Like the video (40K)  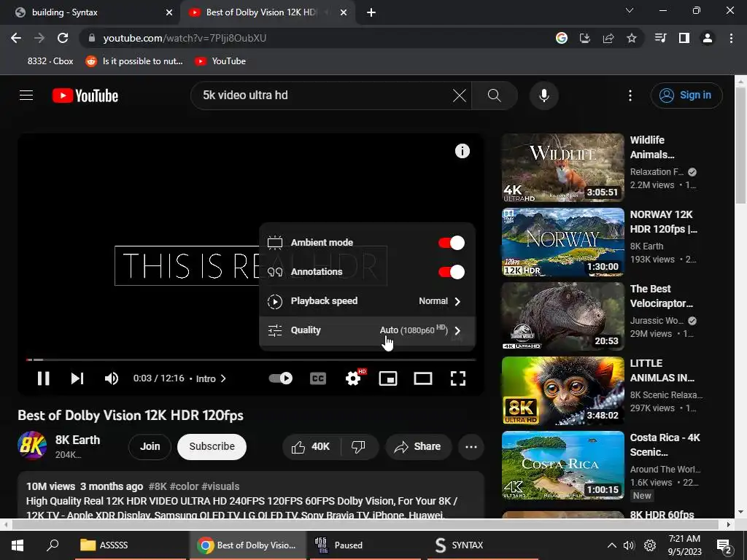click(x=311, y=447)
